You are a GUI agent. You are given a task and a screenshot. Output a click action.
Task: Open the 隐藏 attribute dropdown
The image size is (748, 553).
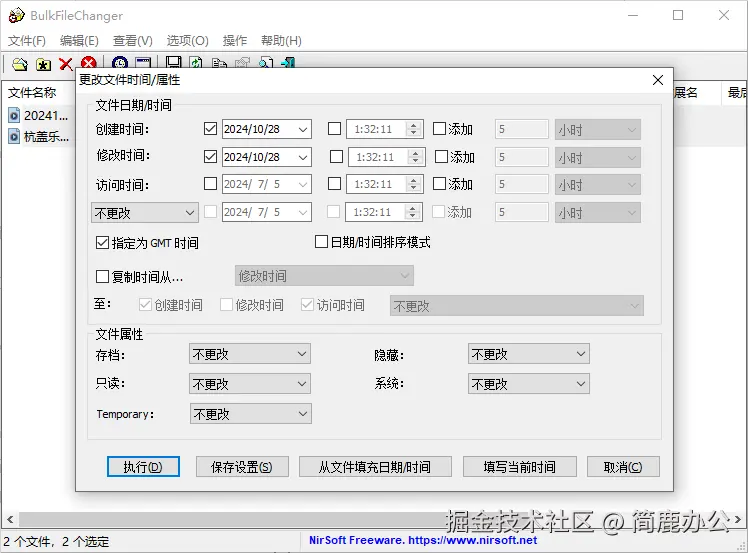(529, 354)
